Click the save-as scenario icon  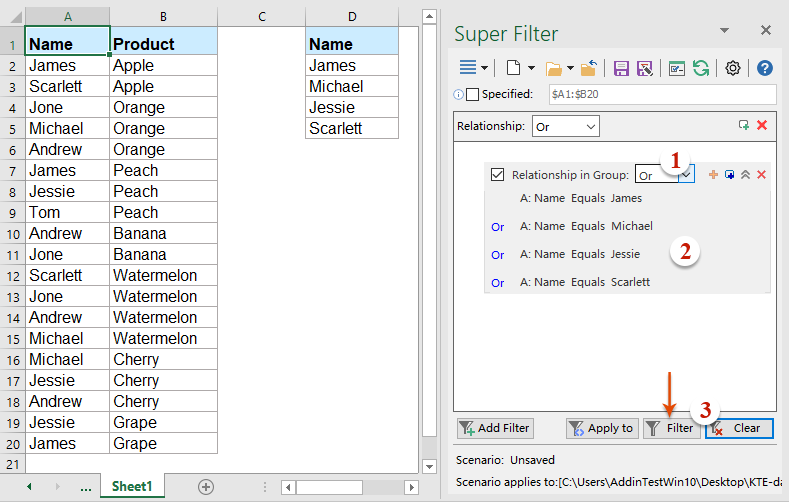(644, 68)
